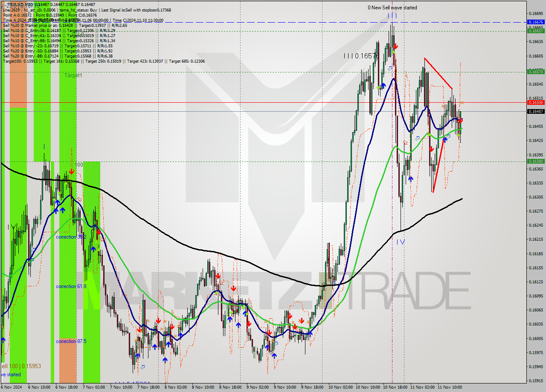Screen dimensions: 546x392
Task: Click the green 0.16570 price tag
Action: [x=536, y=72]
